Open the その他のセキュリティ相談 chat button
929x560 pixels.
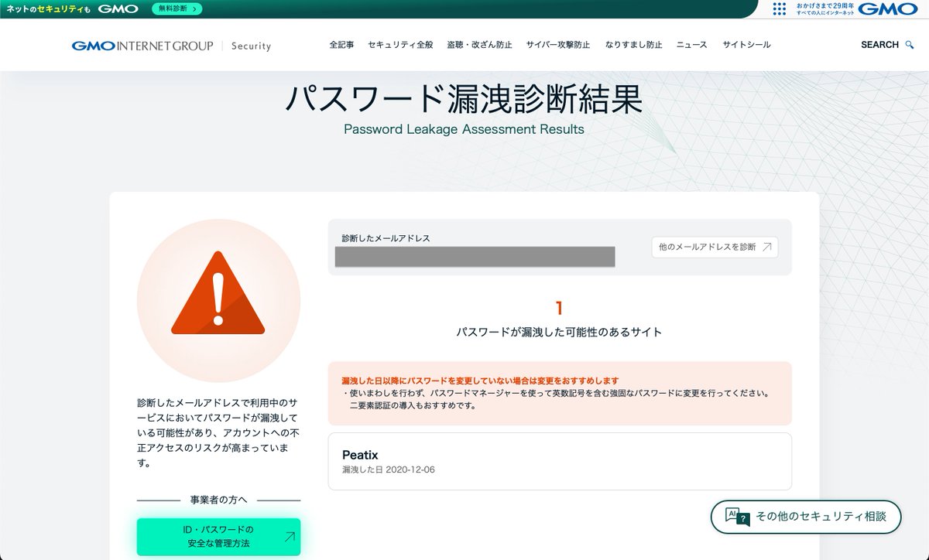806,517
